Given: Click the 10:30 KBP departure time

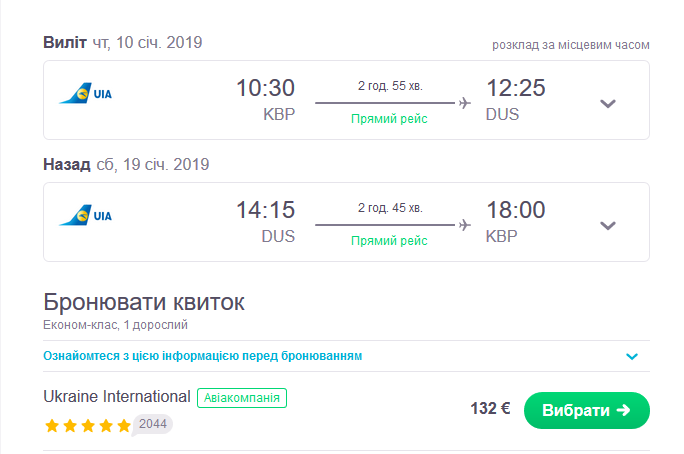Looking at the screenshot, I should tap(265, 89).
